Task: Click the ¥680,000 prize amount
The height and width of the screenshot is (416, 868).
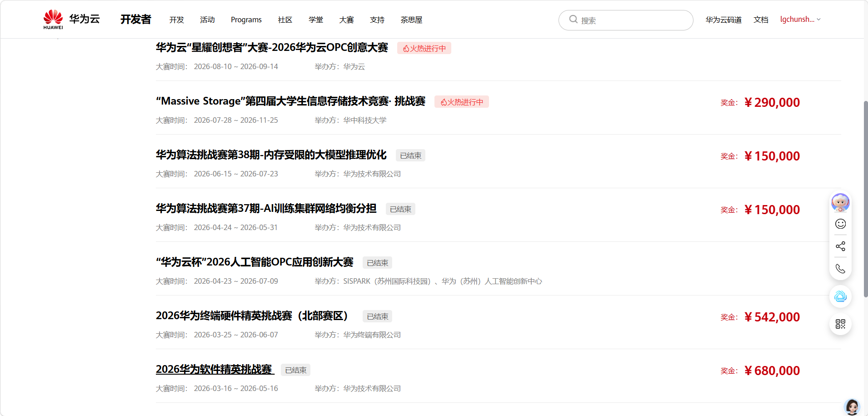Action: coord(772,371)
